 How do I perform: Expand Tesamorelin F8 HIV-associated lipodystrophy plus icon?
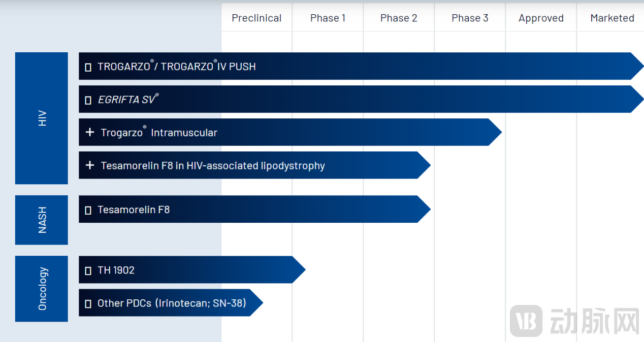click(x=90, y=165)
